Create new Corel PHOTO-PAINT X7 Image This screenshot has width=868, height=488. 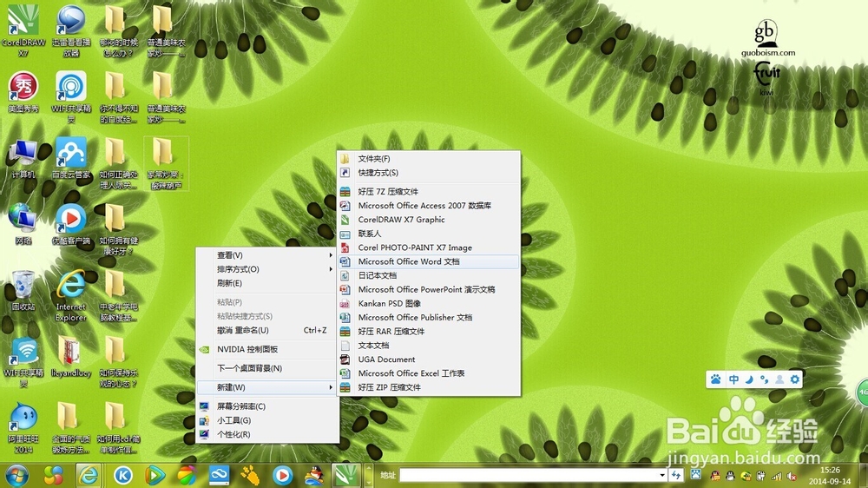click(429, 247)
